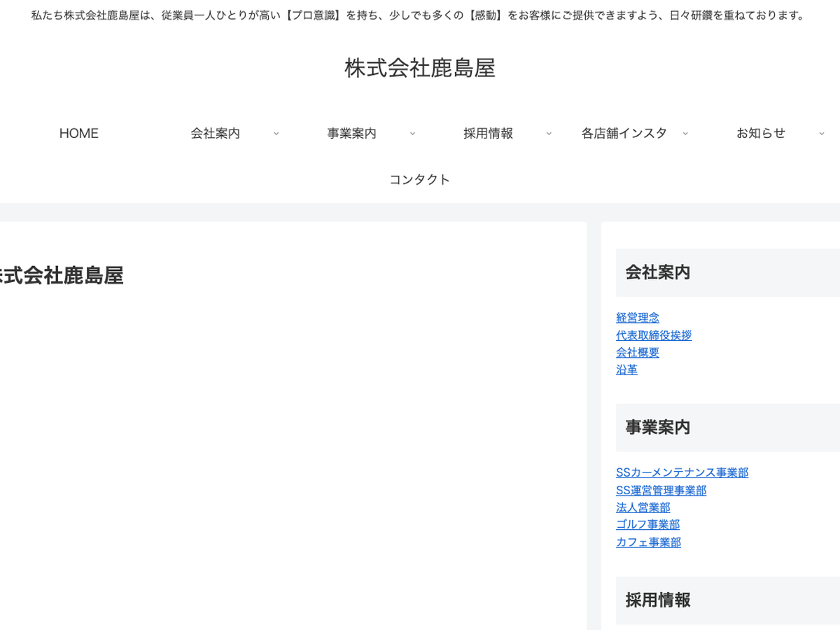
Task: Expand the 採用情報 dropdown chevron
Action: 549,134
